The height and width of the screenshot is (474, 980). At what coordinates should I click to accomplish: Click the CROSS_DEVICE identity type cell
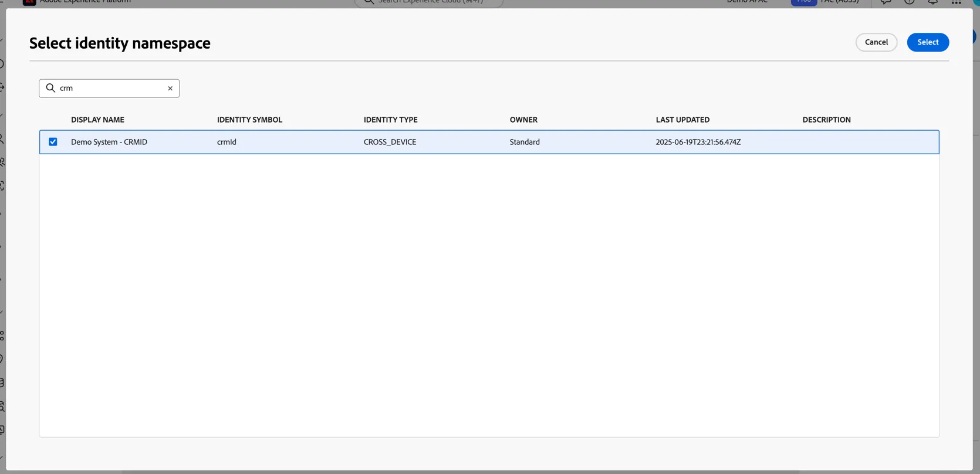click(x=390, y=142)
